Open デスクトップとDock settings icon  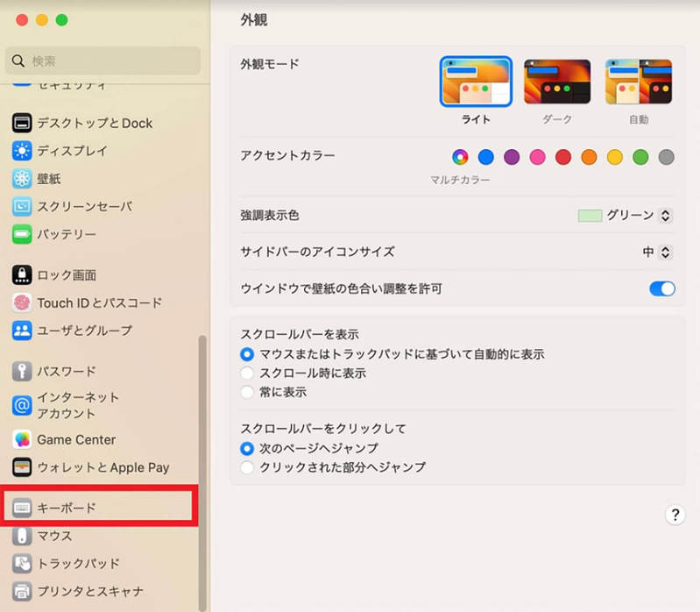click(22, 123)
